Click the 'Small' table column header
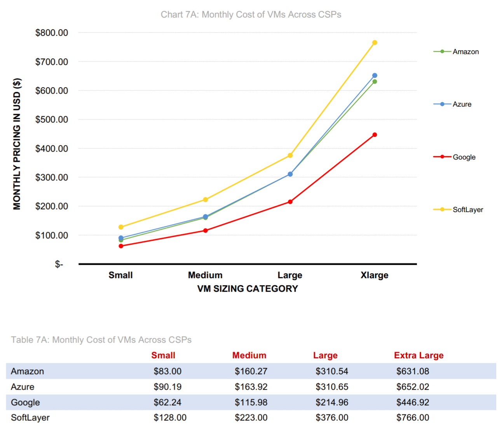The height and width of the screenshot is (443, 504). pyautogui.click(x=163, y=355)
